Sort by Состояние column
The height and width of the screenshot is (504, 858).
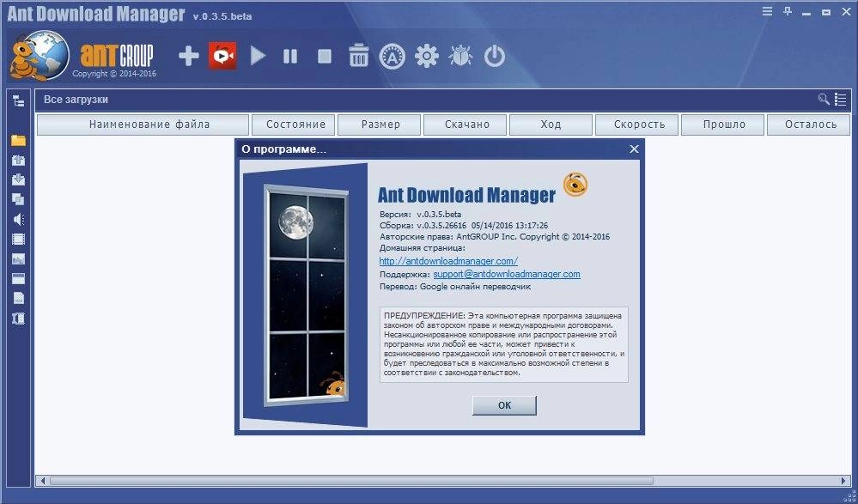(293, 124)
